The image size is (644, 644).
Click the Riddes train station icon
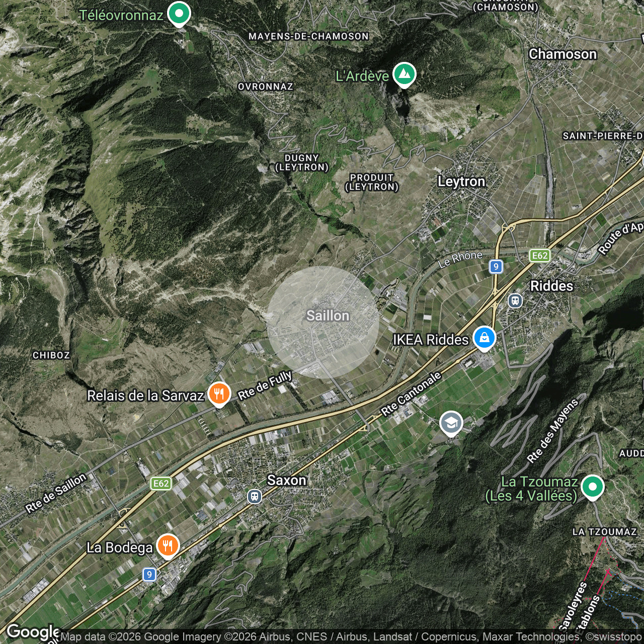515,301
